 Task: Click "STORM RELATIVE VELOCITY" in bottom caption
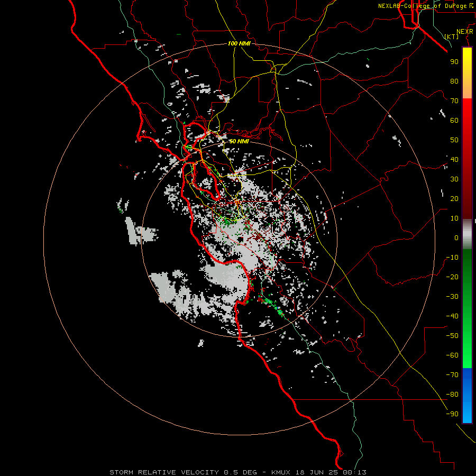pyautogui.click(x=164, y=472)
